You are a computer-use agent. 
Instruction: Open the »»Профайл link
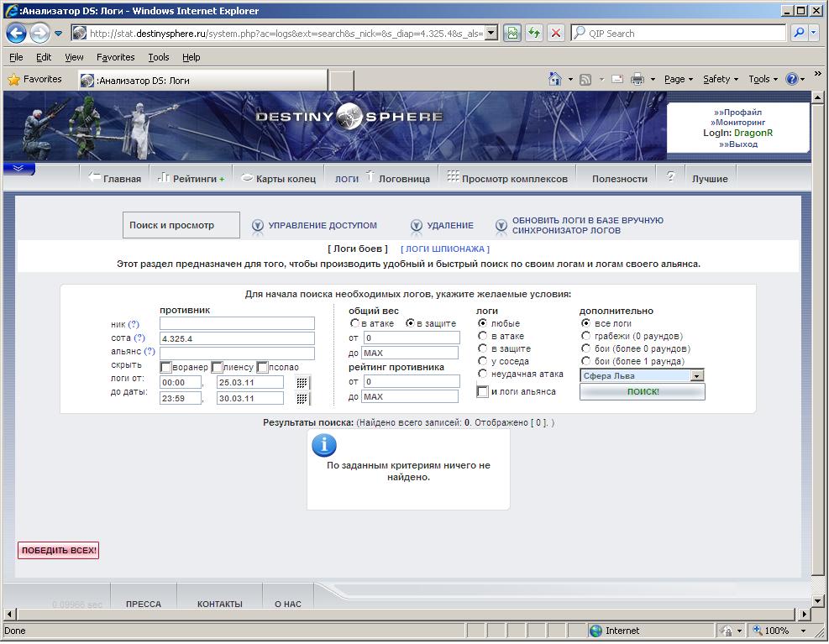(x=737, y=113)
